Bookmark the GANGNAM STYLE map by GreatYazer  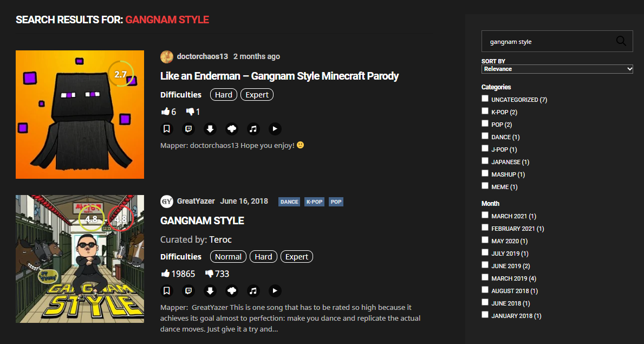[166, 291]
